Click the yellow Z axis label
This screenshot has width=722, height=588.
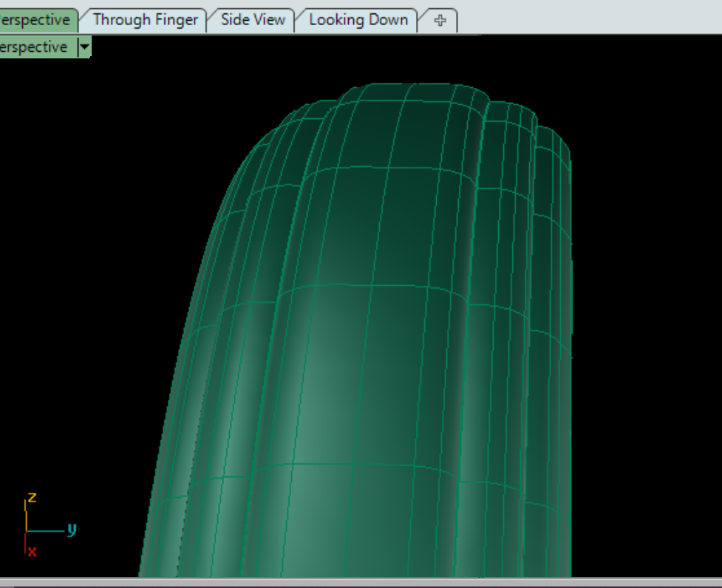[32, 497]
